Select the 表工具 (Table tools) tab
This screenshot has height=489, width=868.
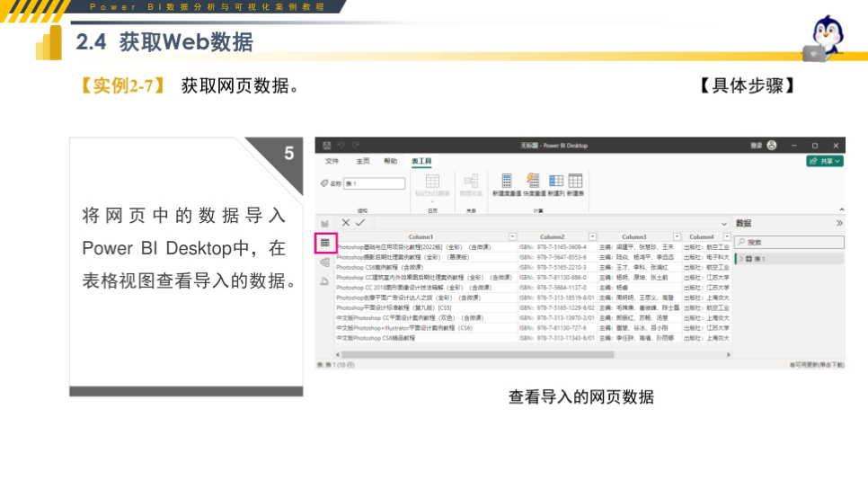421,161
